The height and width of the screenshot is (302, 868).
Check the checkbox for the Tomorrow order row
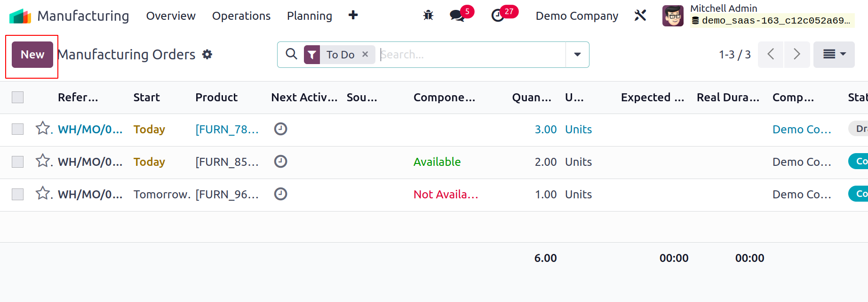tap(18, 194)
